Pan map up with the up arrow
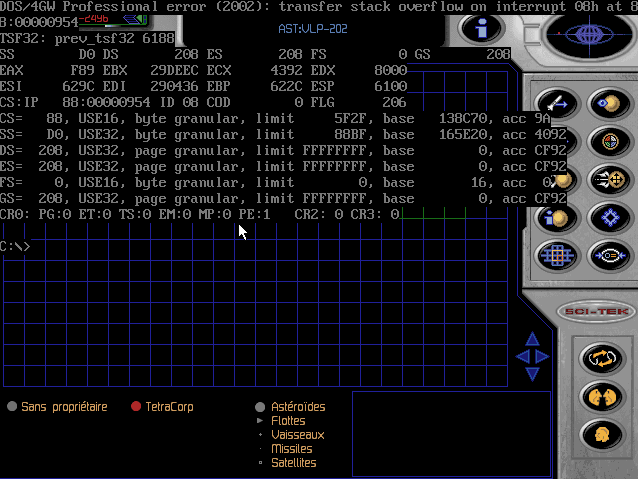The image size is (638, 480). tap(532, 339)
